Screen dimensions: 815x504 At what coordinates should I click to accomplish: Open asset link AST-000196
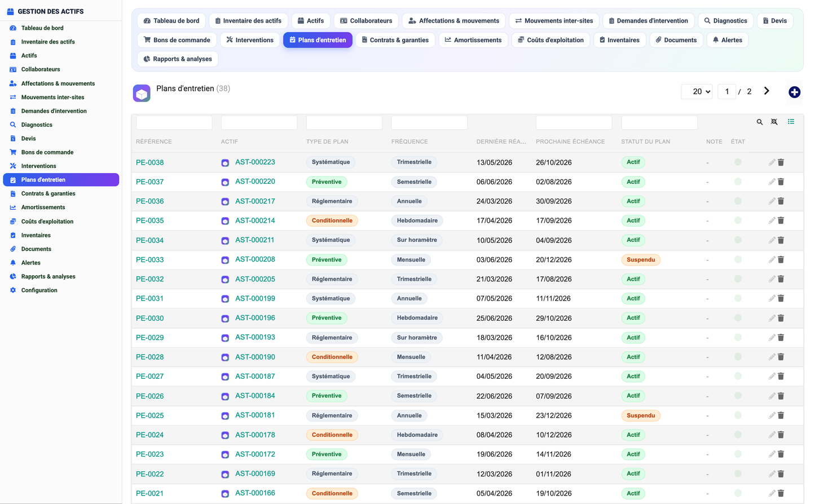click(255, 318)
